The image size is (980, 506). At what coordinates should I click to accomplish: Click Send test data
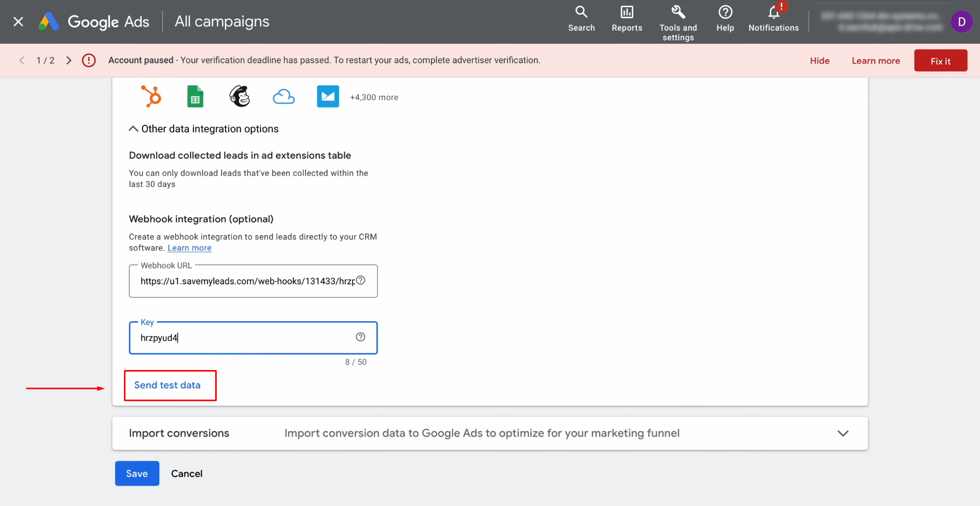point(167,385)
